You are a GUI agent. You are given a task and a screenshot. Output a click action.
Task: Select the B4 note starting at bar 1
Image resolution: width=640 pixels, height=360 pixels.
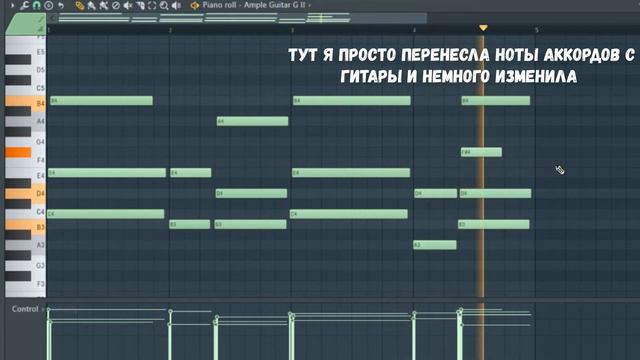pos(101,100)
